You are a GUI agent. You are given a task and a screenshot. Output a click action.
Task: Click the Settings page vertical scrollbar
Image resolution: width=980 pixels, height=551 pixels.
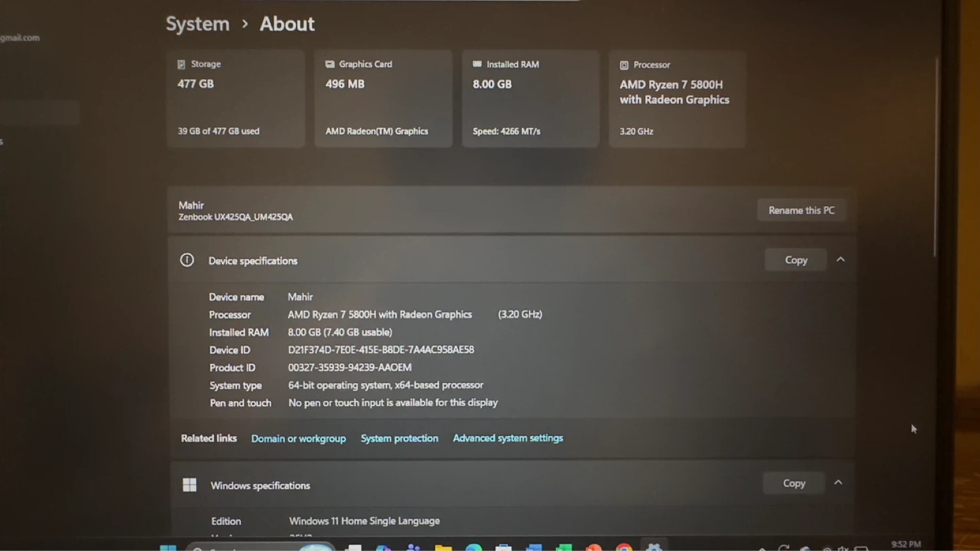(936, 156)
